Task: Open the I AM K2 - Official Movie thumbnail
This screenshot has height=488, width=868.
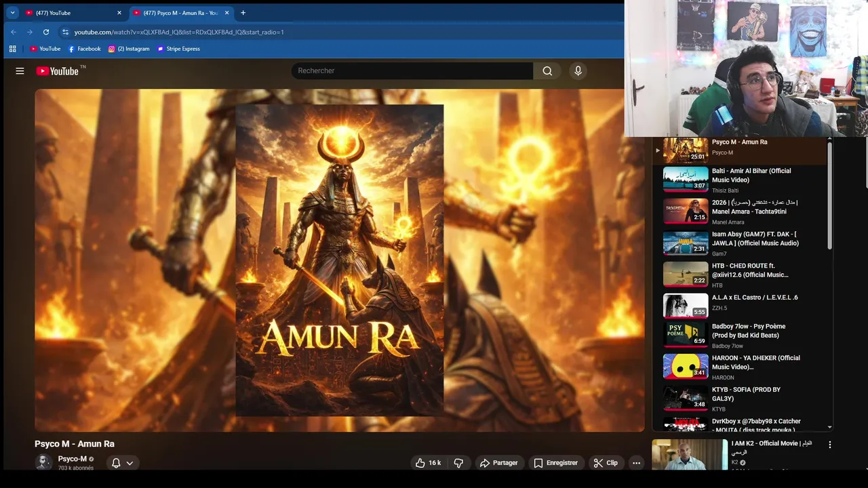Action: [x=690, y=455]
